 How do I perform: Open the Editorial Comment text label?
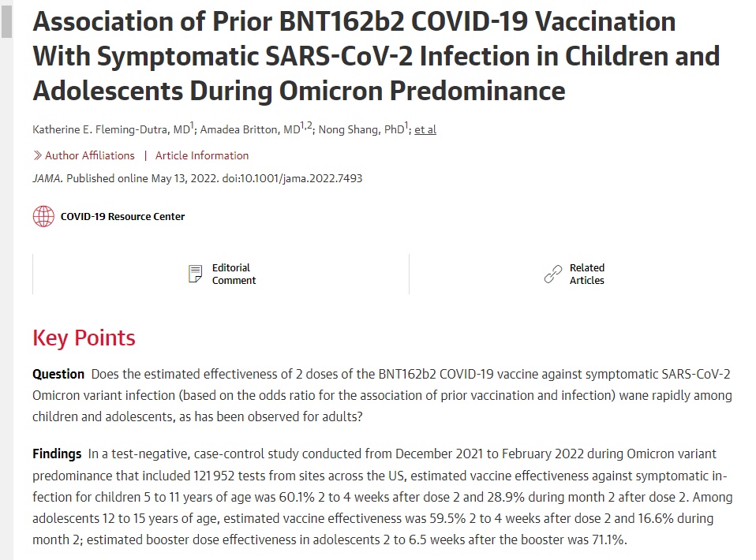pos(234,274)
